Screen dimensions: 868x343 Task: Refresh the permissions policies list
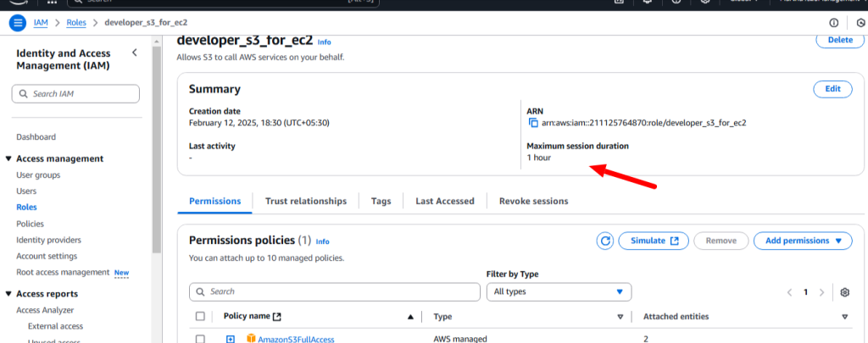click(605, 241)
